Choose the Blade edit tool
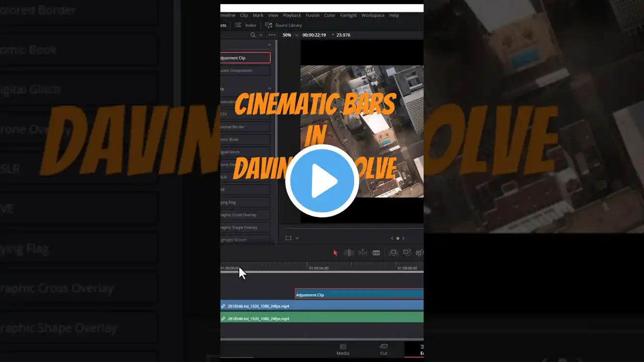 click(x=376, y=253)
